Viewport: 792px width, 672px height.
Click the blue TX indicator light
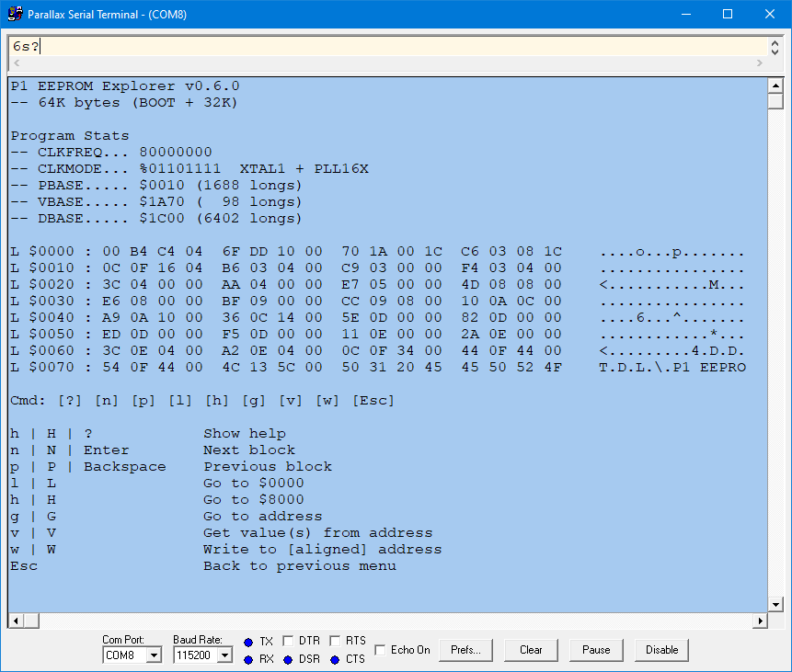point(248,642)
